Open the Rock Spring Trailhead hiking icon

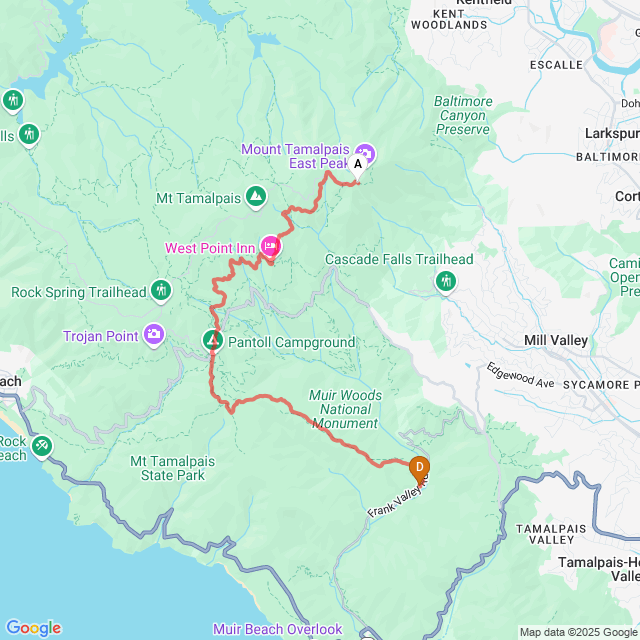pos(161,291)
